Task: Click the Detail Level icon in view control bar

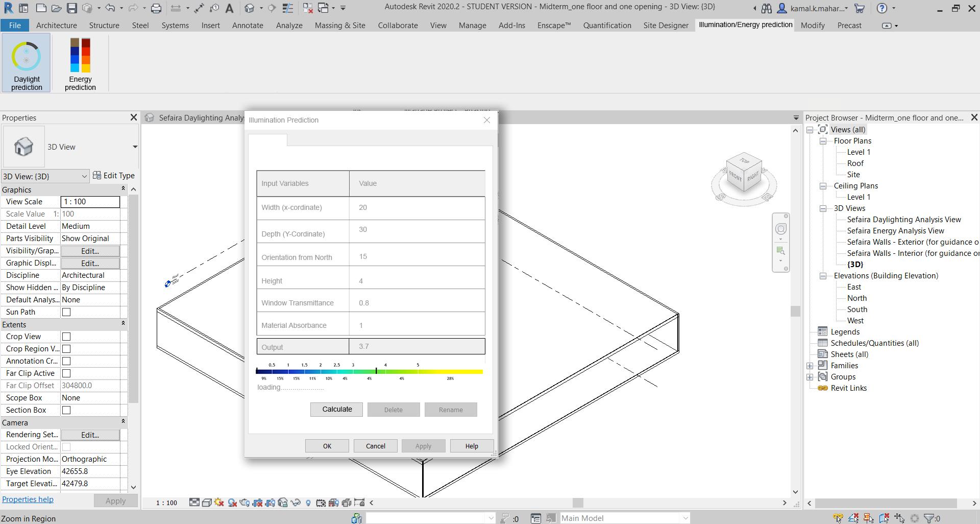Action: (x=194, y=503)
